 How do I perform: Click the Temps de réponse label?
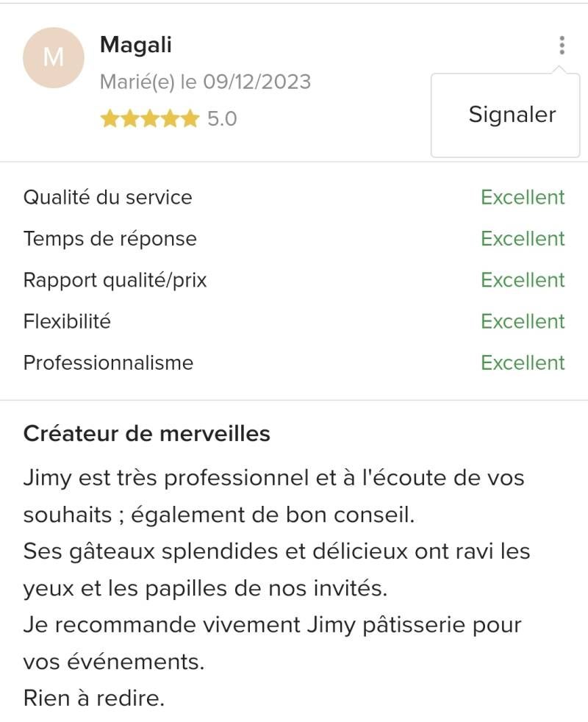pos(110,238)
